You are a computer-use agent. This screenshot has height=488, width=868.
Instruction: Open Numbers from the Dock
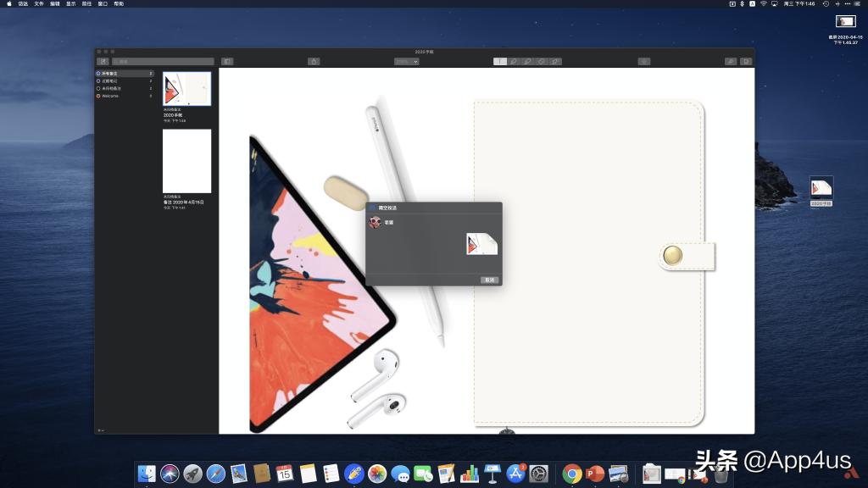tap(470, 474)
